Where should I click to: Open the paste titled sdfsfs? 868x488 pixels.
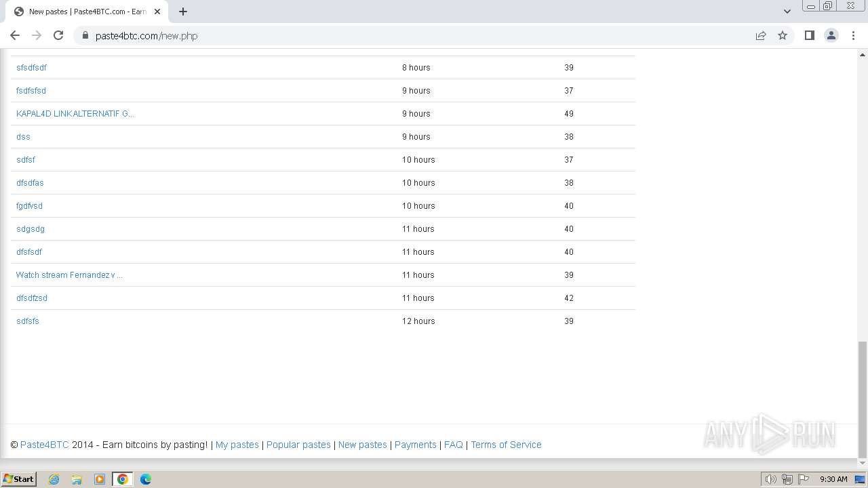(28, 321)
